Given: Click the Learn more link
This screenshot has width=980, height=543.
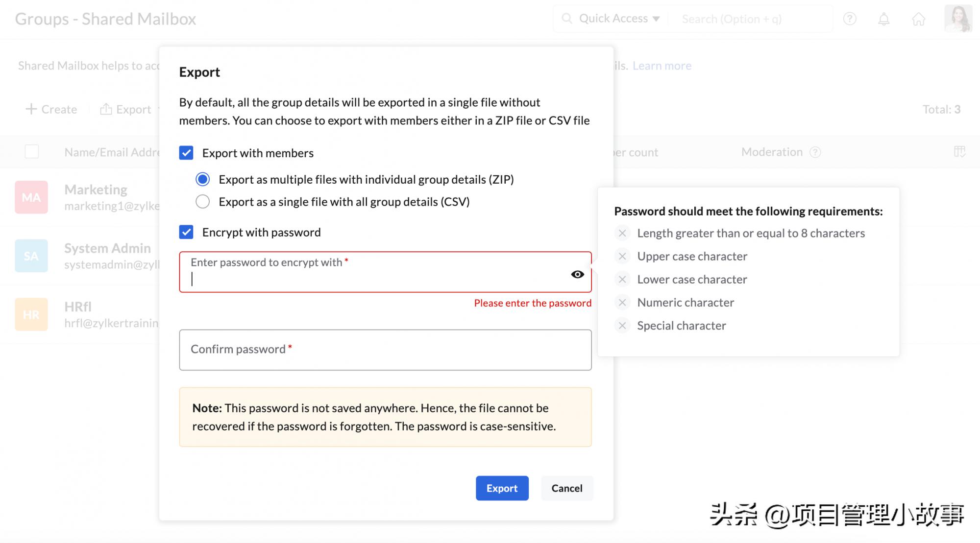Looking at the screenshot, I should 662,65.
